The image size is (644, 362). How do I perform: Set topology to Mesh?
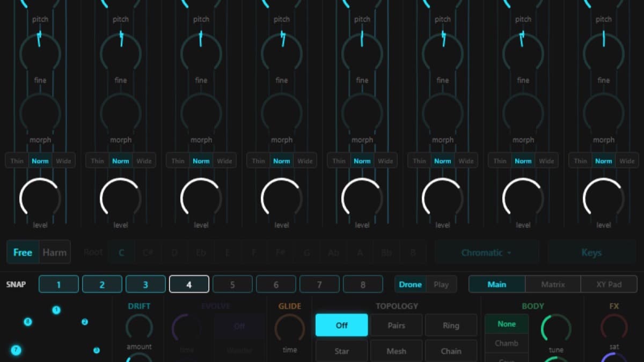[396, 351]
